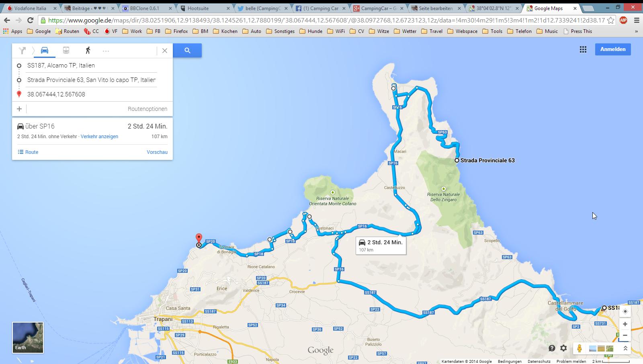Screen dimensions: 643x364
Task: Zoom in with the plus map button
Action: pyautogui.click(x=625, y=324)
